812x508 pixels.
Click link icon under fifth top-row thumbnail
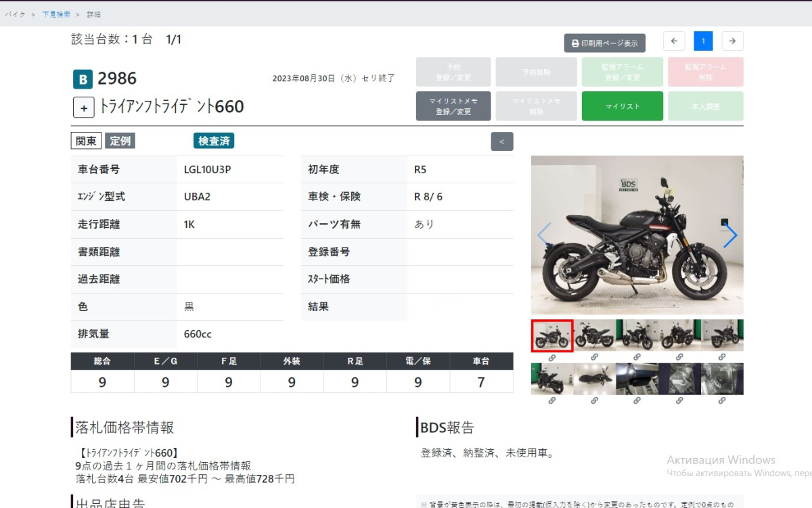(x=722, y=357)
